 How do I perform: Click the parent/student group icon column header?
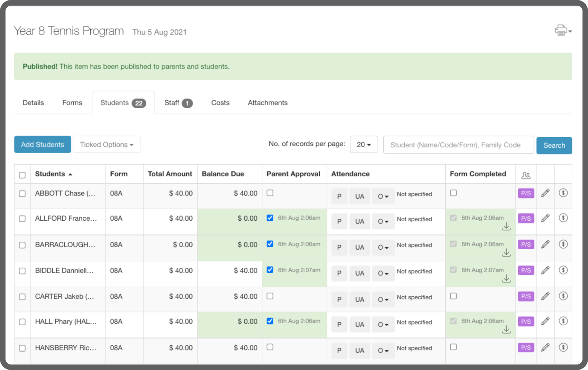[526, 175]
